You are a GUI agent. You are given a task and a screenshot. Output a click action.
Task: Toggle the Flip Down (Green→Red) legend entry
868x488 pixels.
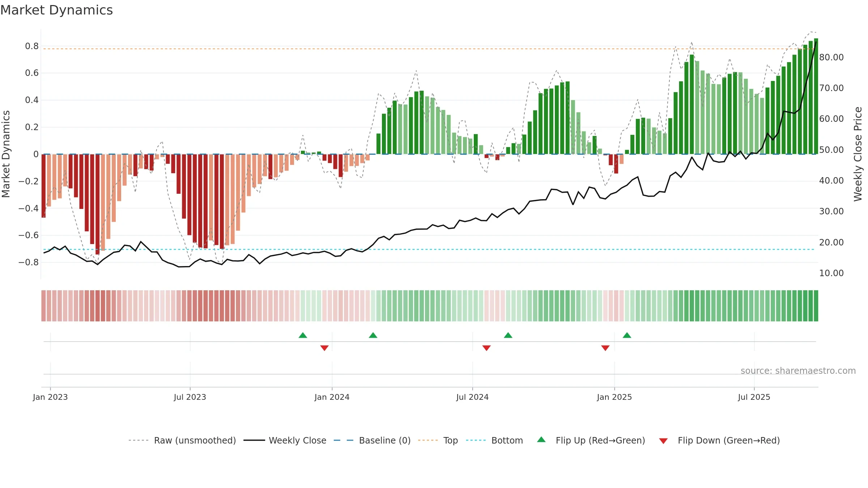click(719, 440)
